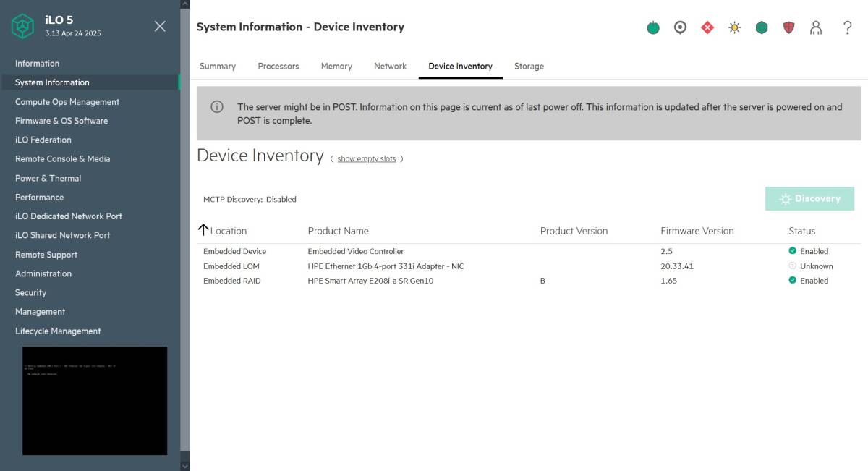The image size is (868, 471).
Task: Click the green hexagon iLO health icon
Action: 762,28
